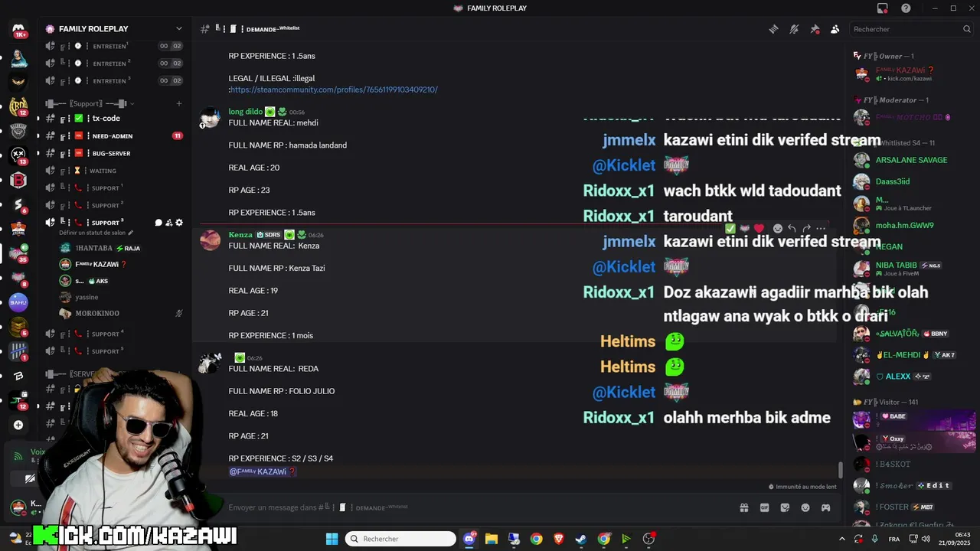980x551 pixels.
Task: Click Windows taskbar Rechercher search box
Action: [402, 539]
